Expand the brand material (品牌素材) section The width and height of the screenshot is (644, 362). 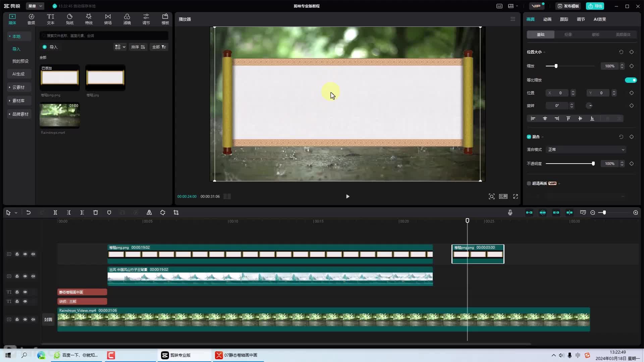click(19, 114)
